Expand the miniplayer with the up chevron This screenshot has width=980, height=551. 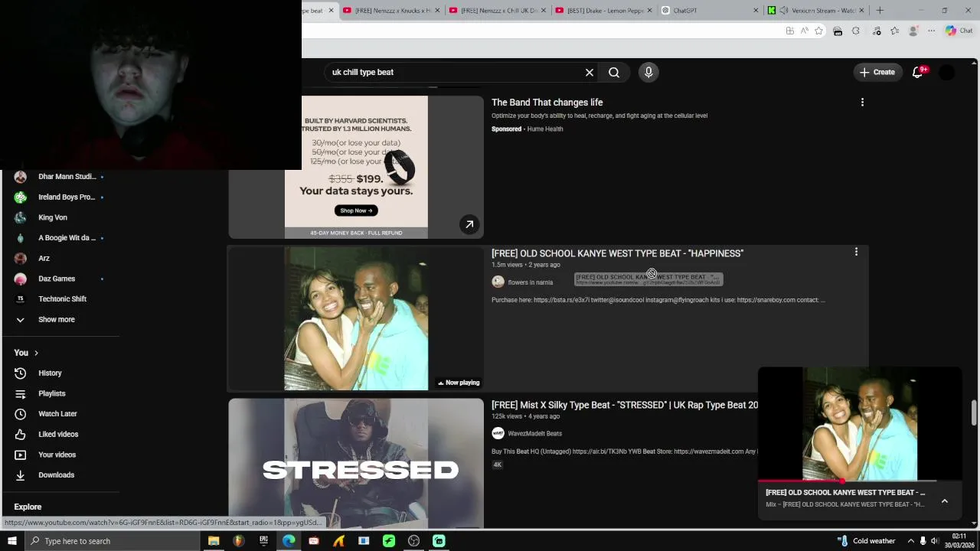pos(944,500)
